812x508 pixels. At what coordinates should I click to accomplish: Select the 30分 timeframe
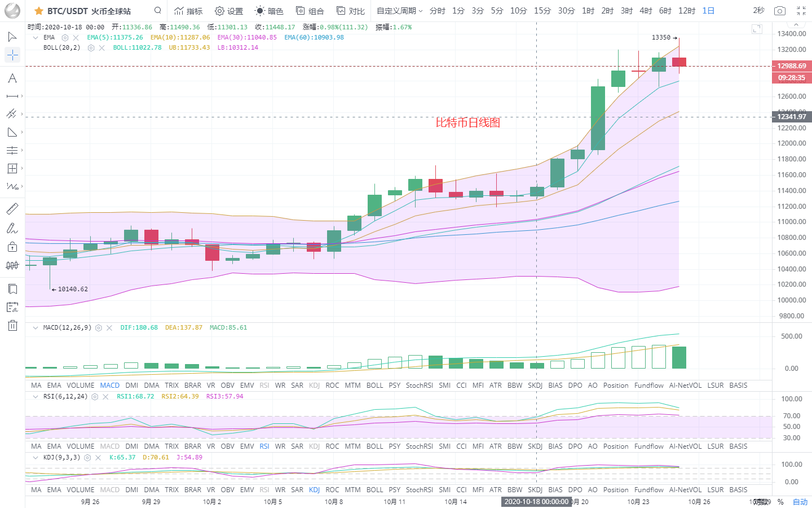point(567,11)
